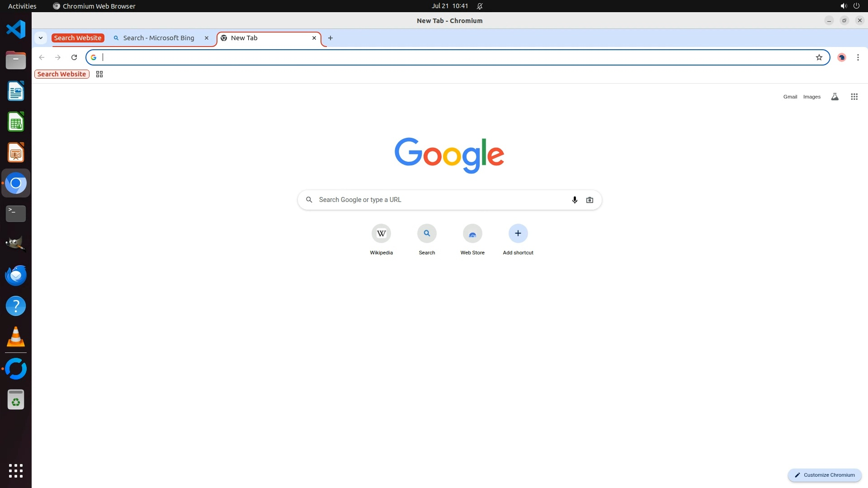Image resolution: width=868 pixels, height=488 pixels.
Task: Reload the current page
Action: [74, 57]
